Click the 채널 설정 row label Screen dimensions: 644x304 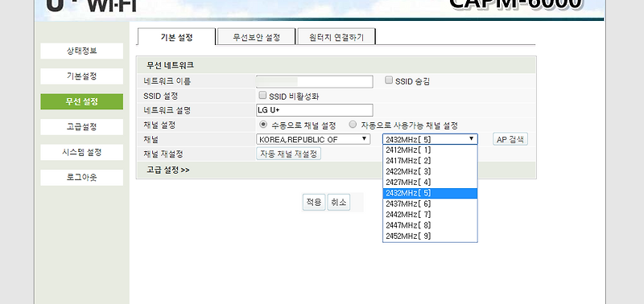pos(159,125)
